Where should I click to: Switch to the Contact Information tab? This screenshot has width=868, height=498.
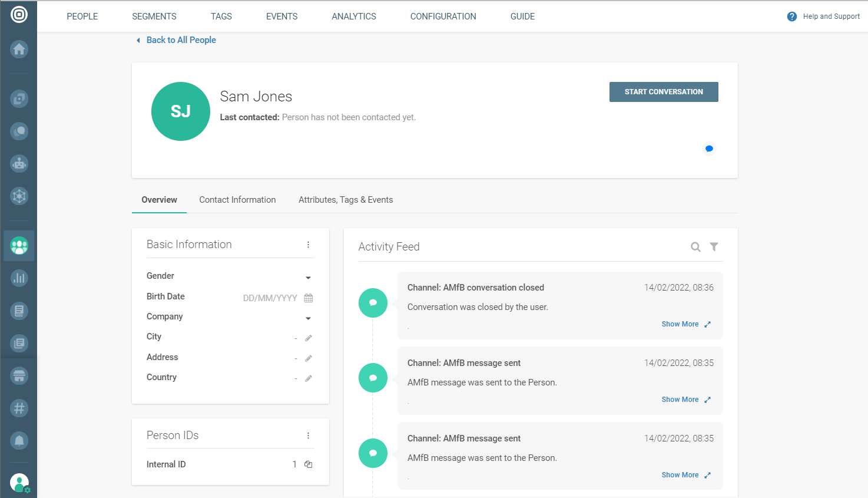pyautogui.click(x=237, y=200)
